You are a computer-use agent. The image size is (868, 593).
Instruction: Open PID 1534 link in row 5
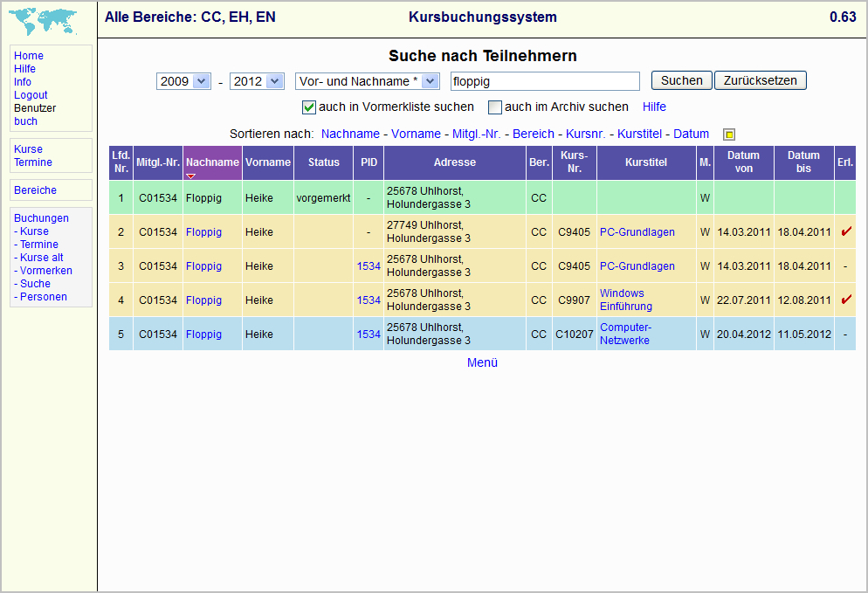tap(369, 334)
